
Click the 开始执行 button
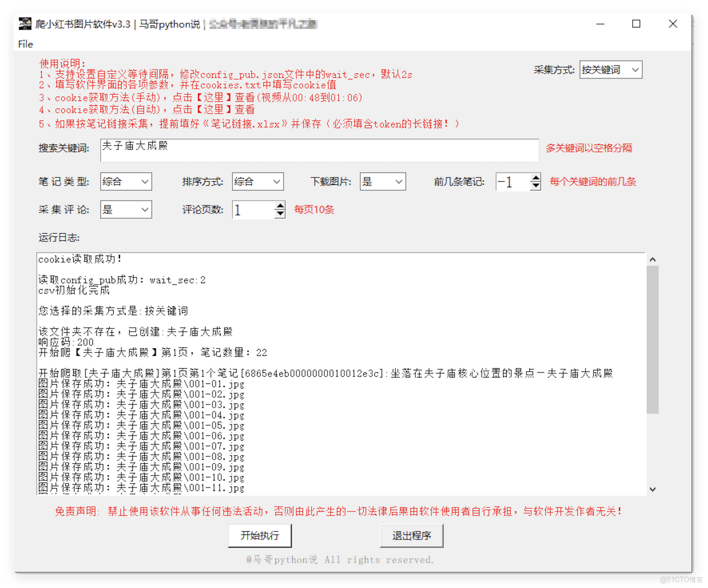(260, 535)
